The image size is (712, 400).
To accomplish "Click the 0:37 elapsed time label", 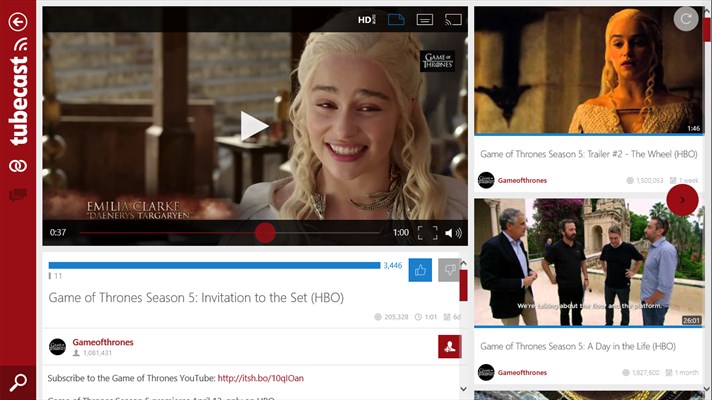I will coord(58,232).
